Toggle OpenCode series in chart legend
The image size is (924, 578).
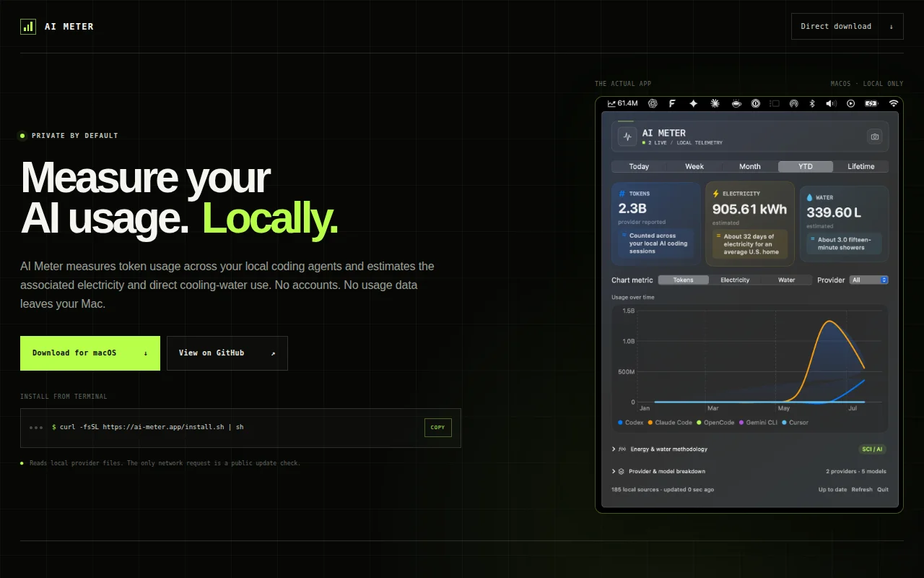(715, 423)
